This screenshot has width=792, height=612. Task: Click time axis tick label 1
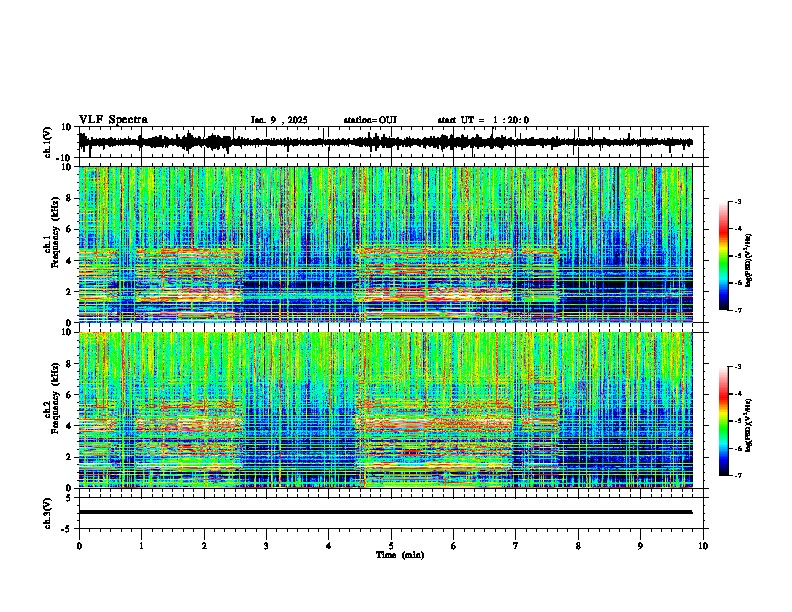point(141,546)
